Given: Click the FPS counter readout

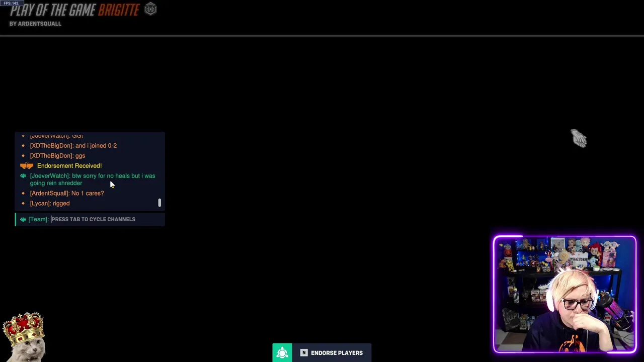Looking at the screenshot, I should tap(12, 3).
